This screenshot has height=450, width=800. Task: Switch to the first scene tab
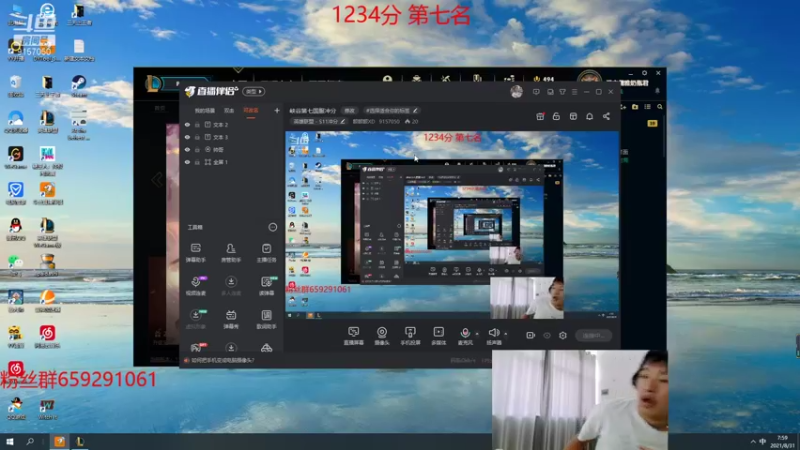205,110
